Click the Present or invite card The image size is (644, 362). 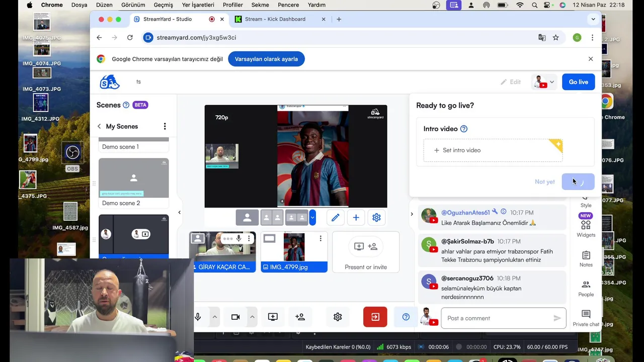tap(366, 252)
